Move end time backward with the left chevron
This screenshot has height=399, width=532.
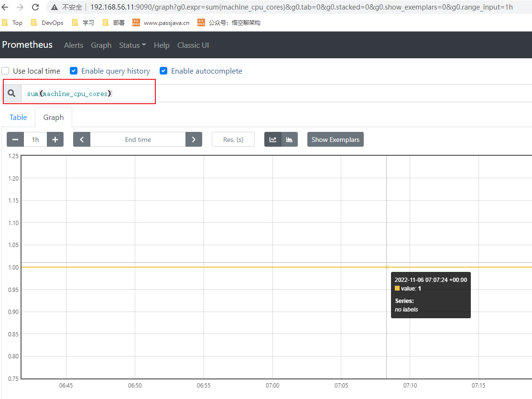pyautogui.click(x=82, y=140)
